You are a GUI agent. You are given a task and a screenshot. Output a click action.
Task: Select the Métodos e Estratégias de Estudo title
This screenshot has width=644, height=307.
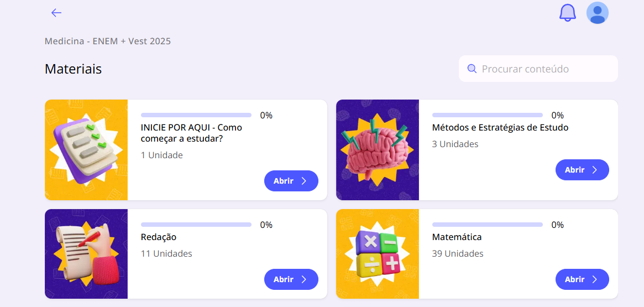coord(500,128)
